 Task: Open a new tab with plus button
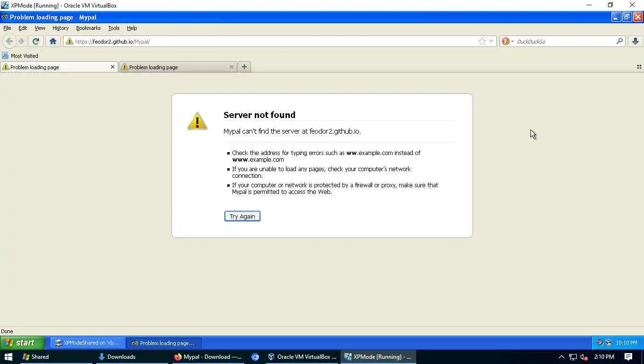point(244,67)
